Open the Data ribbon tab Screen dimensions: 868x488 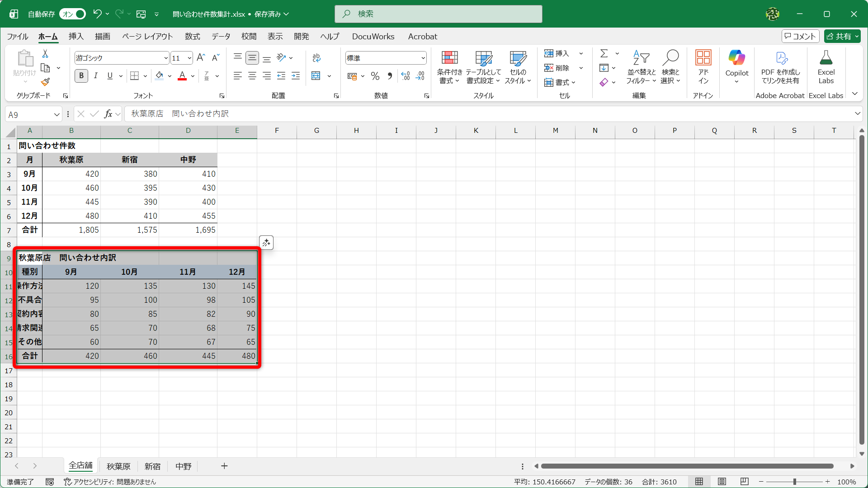[221, 37]
